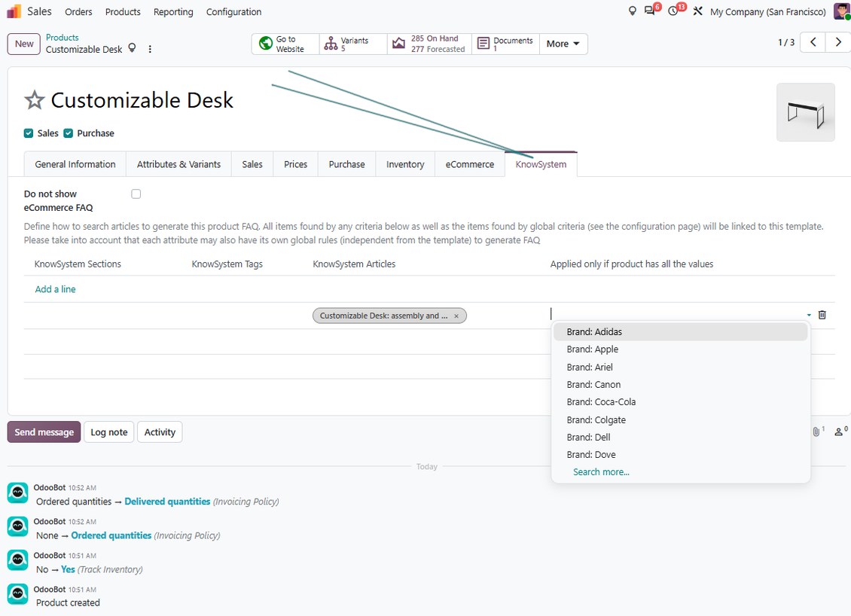Click the Products breadcrumb link
851x616 pixels.
point(62,38)
